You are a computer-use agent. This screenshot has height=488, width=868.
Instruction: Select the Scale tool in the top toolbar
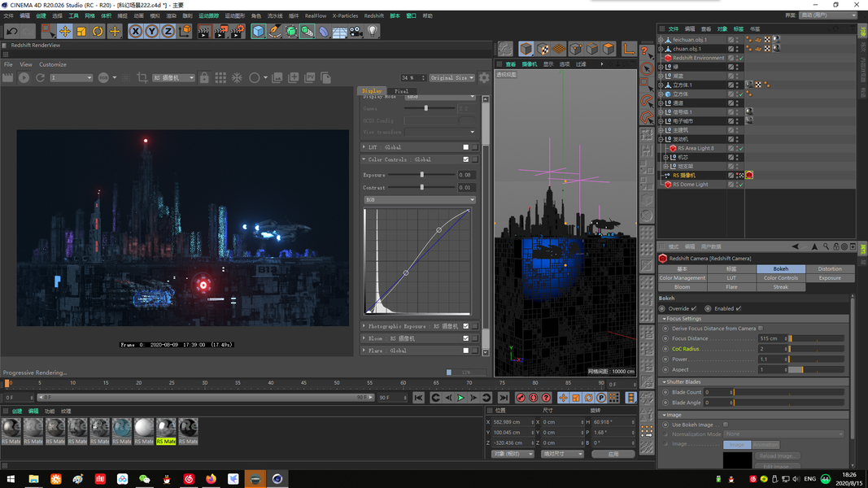(81, 32)
